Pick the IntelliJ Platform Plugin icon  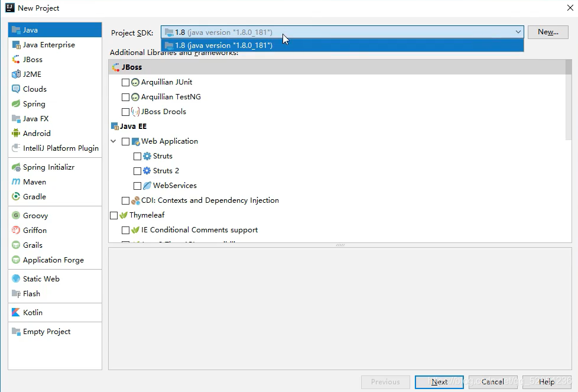click(16, 148)
